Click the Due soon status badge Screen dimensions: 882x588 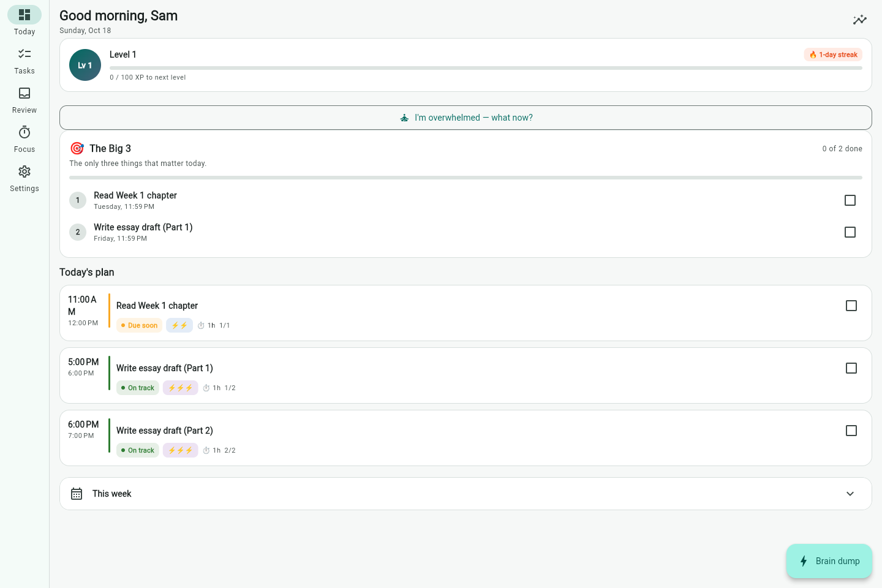click(x=140, y=325)
